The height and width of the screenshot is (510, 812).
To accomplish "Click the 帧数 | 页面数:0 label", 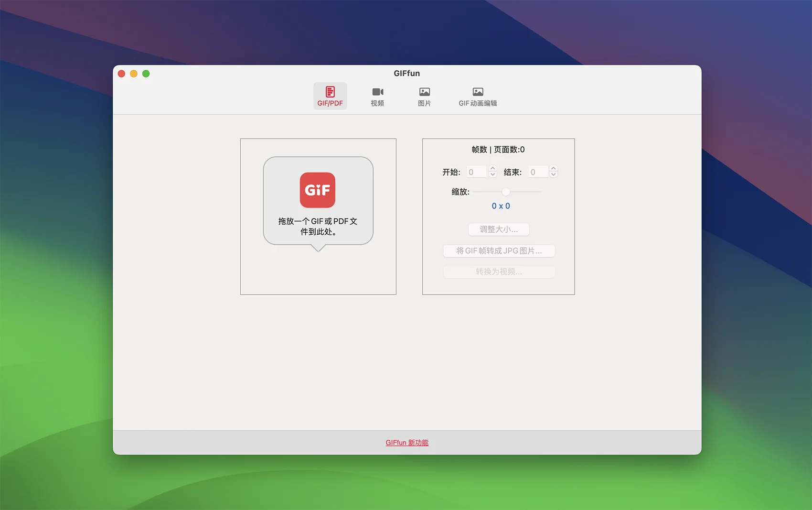I will click(x=498, y=150).
